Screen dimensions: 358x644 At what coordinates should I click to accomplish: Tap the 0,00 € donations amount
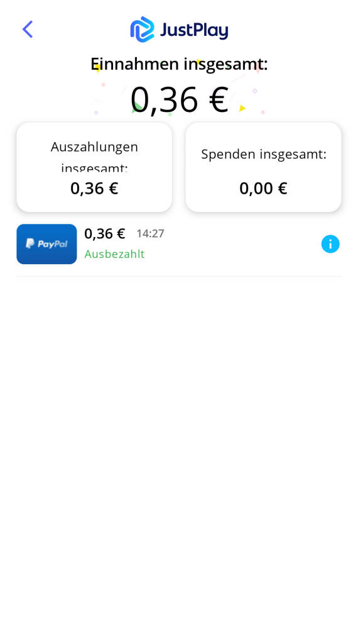[x=263, y=189]
